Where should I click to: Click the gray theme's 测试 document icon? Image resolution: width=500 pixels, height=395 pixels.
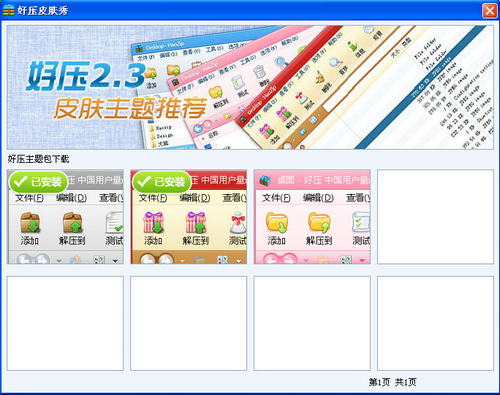(x=114, y=223)
